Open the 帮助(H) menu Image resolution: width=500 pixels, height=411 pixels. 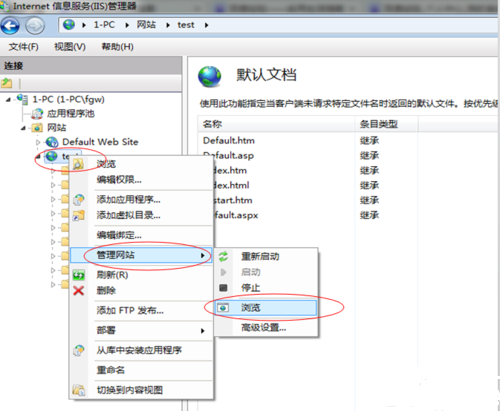[x=118, y=47]
